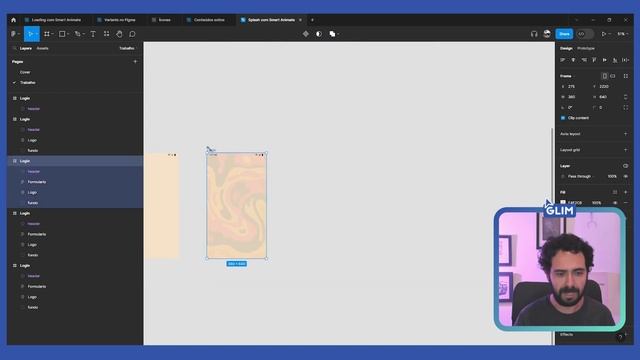Toggle the Clip content checkbox
Image resolution: width=640 pixels, height=360 pixels.
(x=563, y=118)
